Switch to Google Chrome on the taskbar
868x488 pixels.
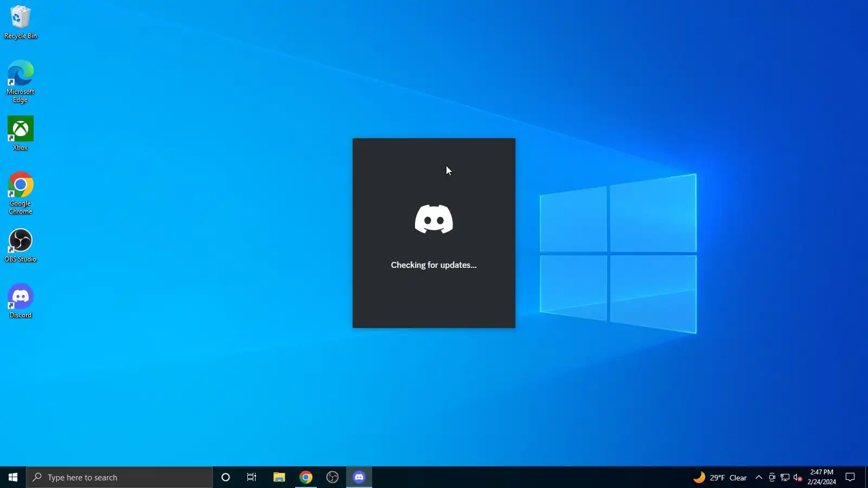click(306, 477)
